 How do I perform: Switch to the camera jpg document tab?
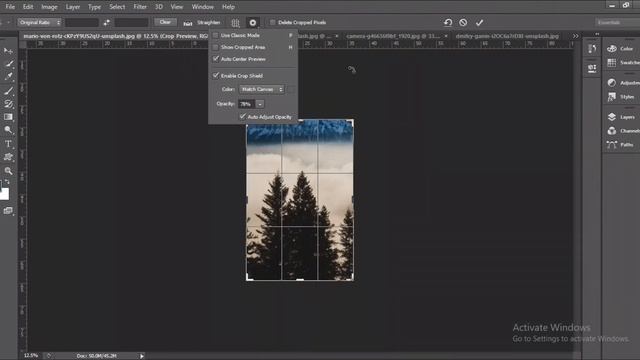click(393, 36)
